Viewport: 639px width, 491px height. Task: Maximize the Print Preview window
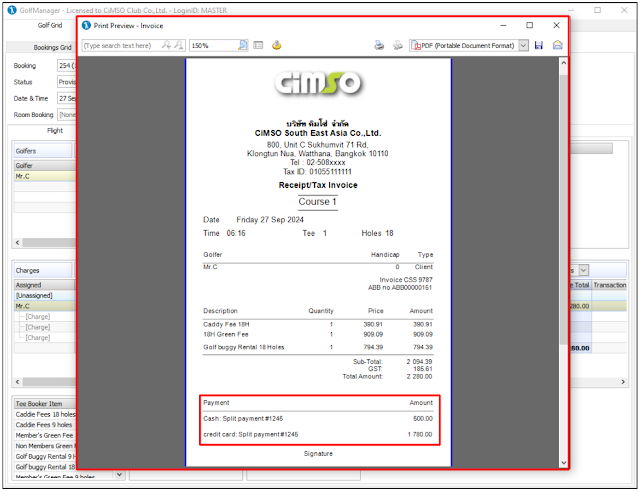(529, 25)
